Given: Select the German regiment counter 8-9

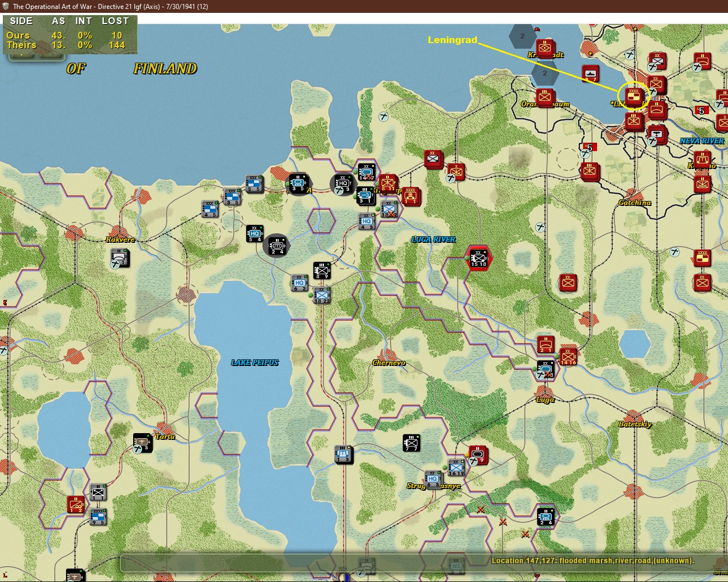Looking at the screenshot, I should coord(322,271).
